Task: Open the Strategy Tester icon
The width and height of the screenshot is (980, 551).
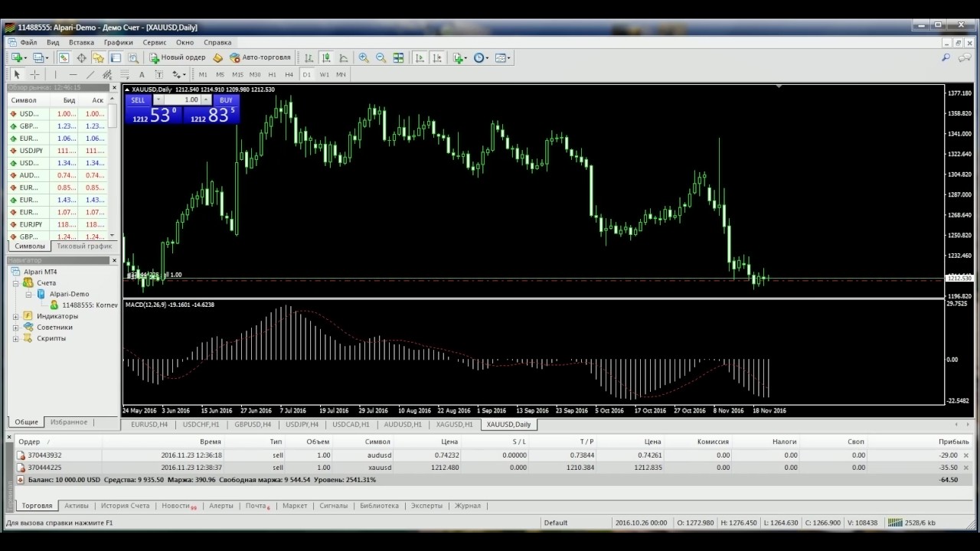Action: [133, 57]
